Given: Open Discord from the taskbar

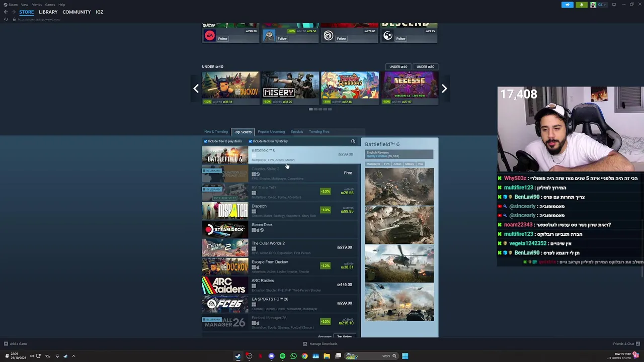Looking at the screenshot, I should (271, 356).
